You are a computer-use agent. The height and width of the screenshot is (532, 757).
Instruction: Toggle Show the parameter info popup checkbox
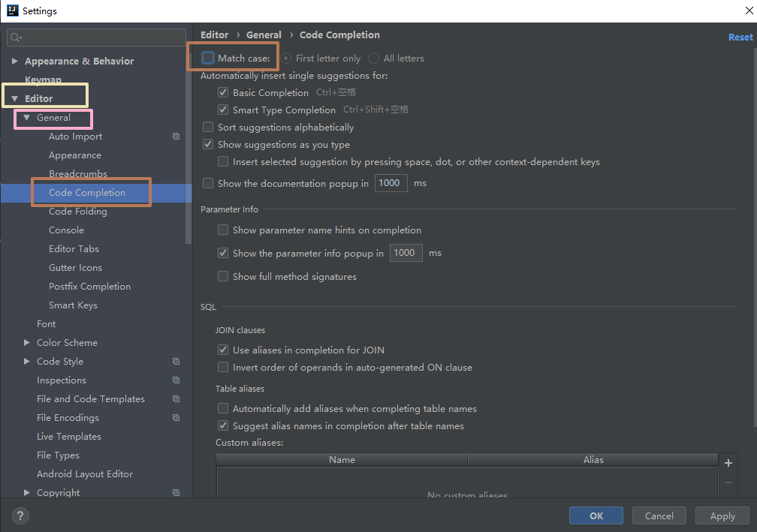coord(222,253)
